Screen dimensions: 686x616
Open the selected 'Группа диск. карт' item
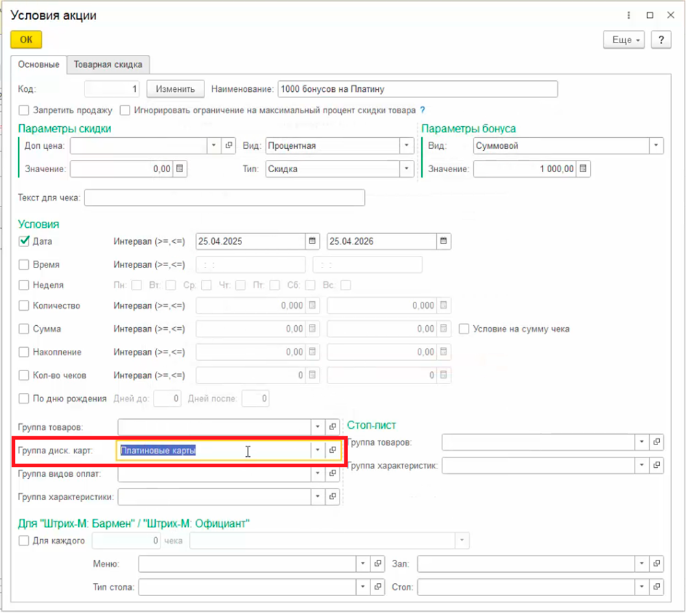coord(333,450)
